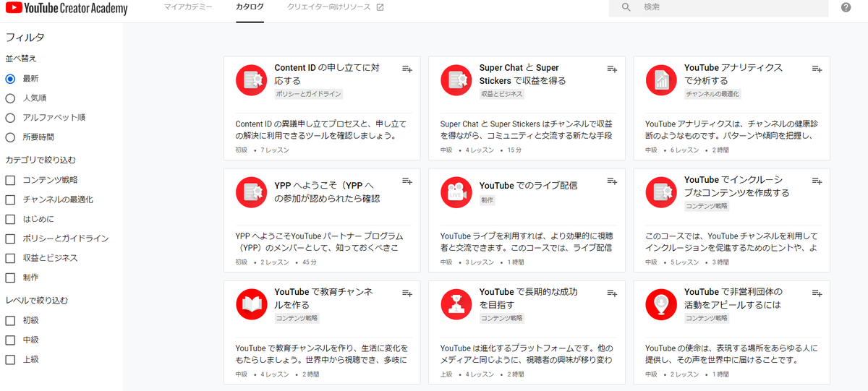Click the ポリシーとガイドライン tag on Content ID card
Viewport: 868px width, 391px height.
pyautogui.click(x=309, y=94)
